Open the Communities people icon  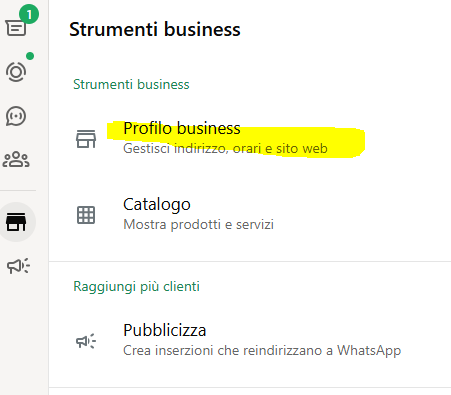(x=16, y=159)
